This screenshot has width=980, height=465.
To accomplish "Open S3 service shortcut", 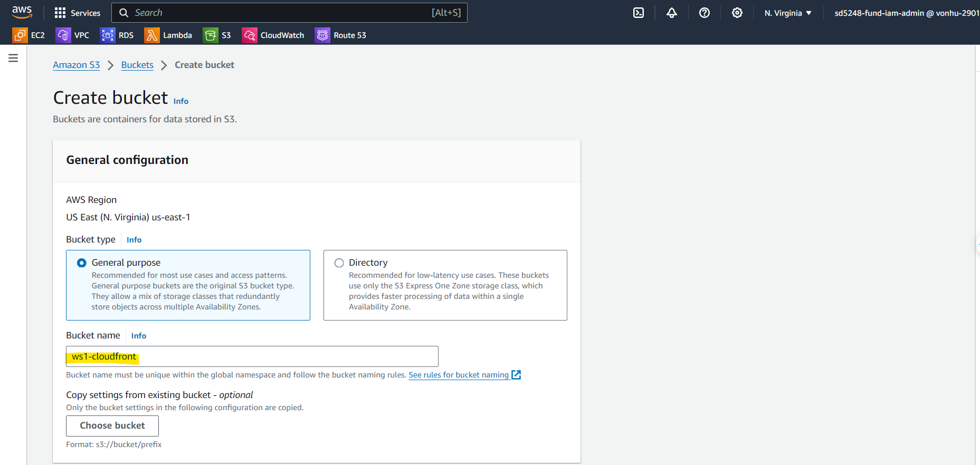I will pos(217,35).
